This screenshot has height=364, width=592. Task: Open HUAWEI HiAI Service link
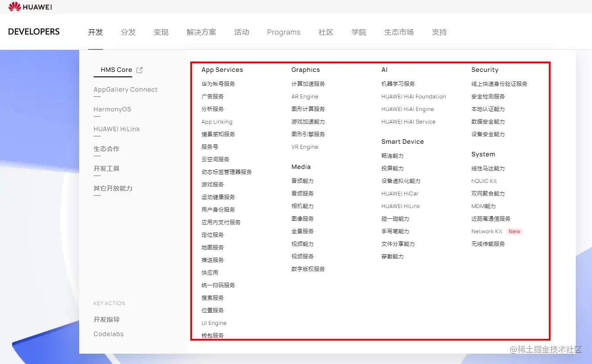[408, 122]
